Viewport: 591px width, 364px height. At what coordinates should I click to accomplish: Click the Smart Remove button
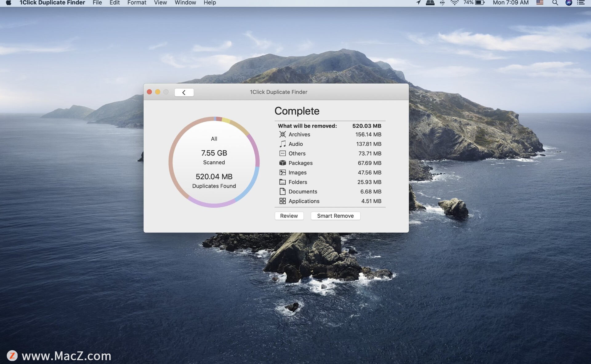point(336,216)
